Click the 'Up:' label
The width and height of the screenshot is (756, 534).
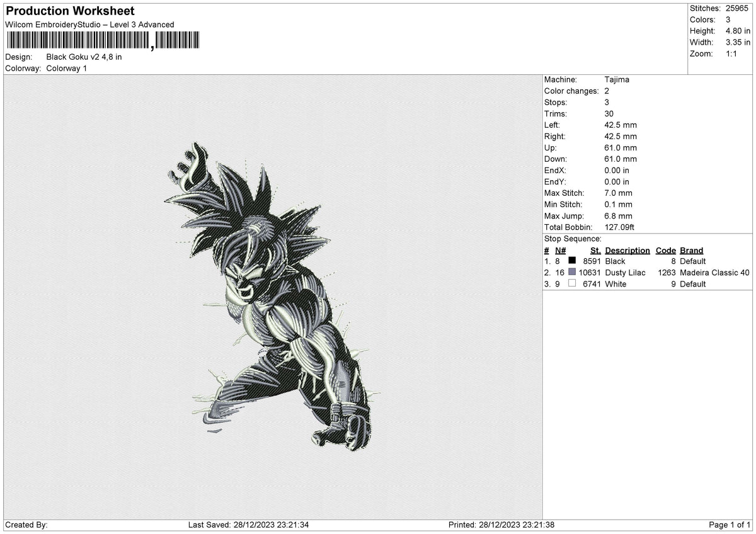pyautogui.click(x=551, y=147)
